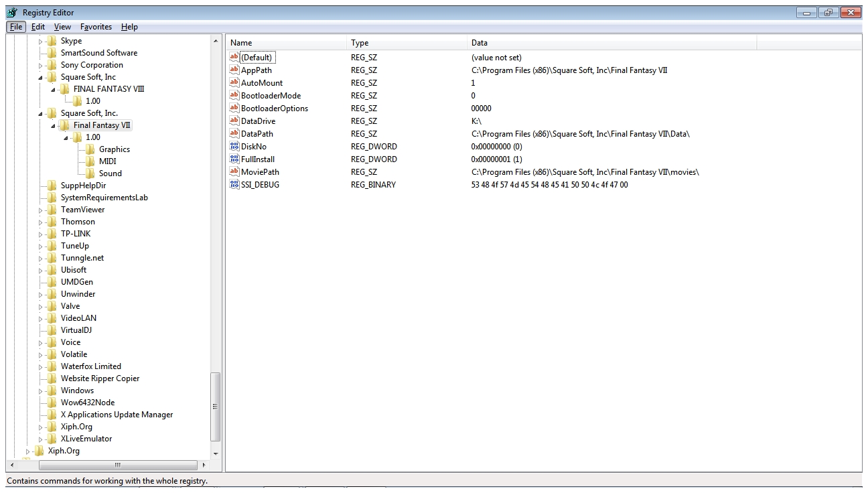Click the tree pane scroll right arrow
Viewport: 868px width, 493px height.
pos(204,465)
